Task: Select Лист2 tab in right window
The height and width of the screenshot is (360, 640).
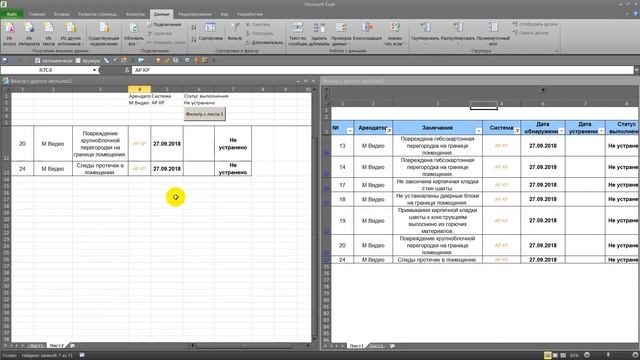Action: tap(376, 346)
